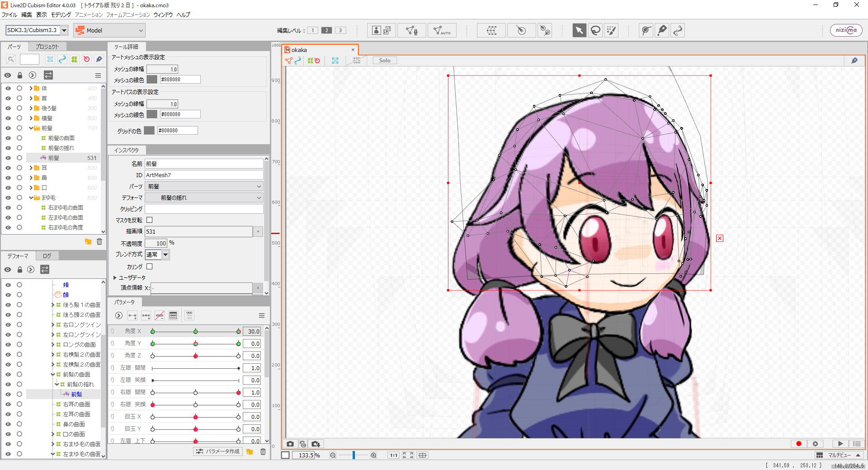Add two key points to parameter
Screen dimensions: 868x470
tap(132, 315)
